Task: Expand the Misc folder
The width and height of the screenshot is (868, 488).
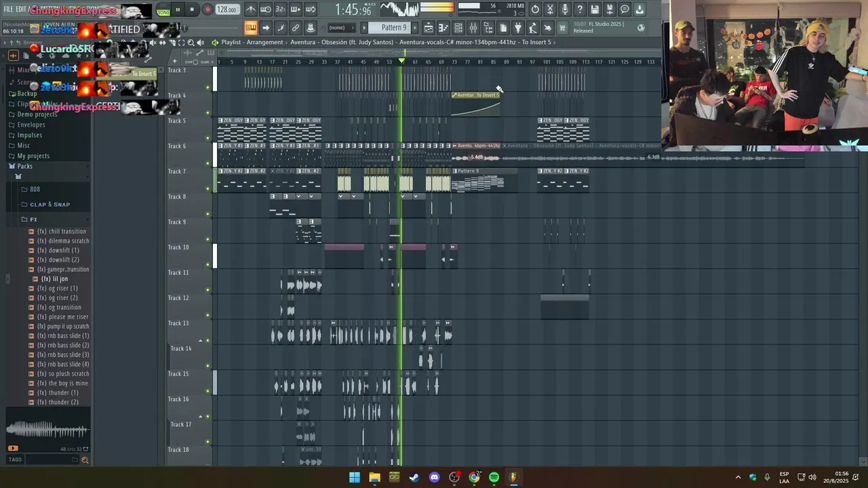Action: (24, 145)
